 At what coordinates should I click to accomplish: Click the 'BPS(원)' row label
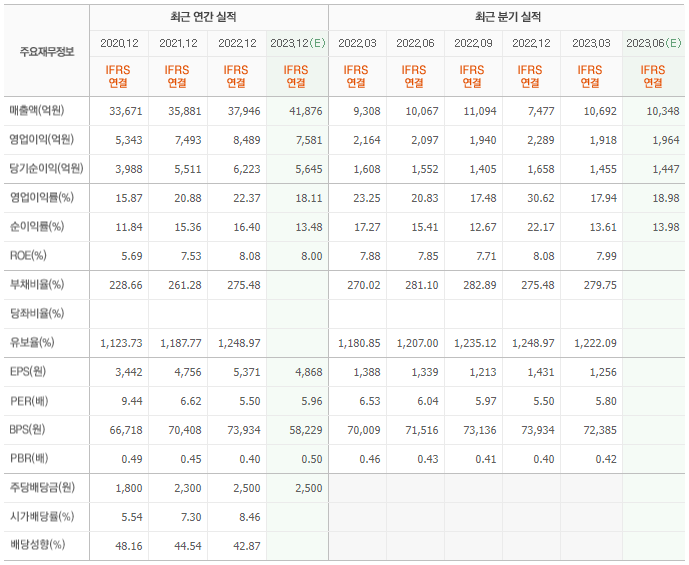click(27, 429)
